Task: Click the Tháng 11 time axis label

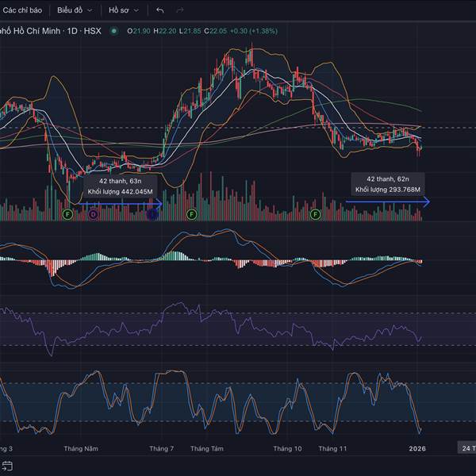Action: coord(332,448)
